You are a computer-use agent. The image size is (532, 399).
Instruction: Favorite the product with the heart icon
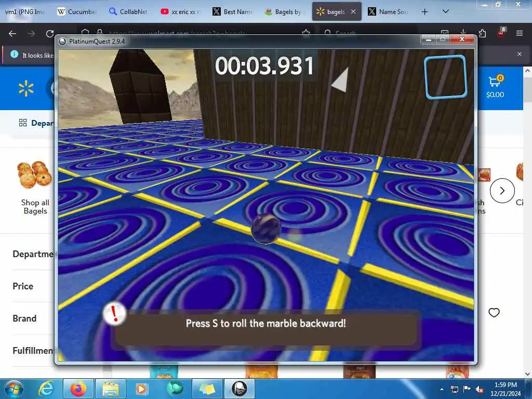494,312
